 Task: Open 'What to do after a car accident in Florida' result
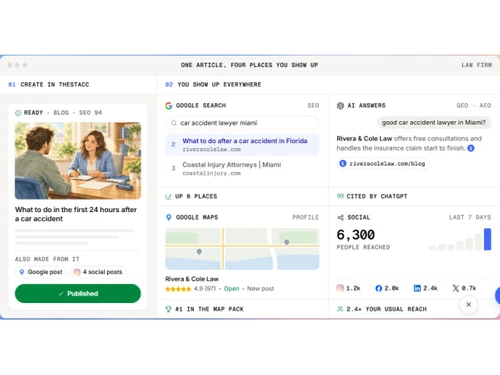tap(242, 145)
